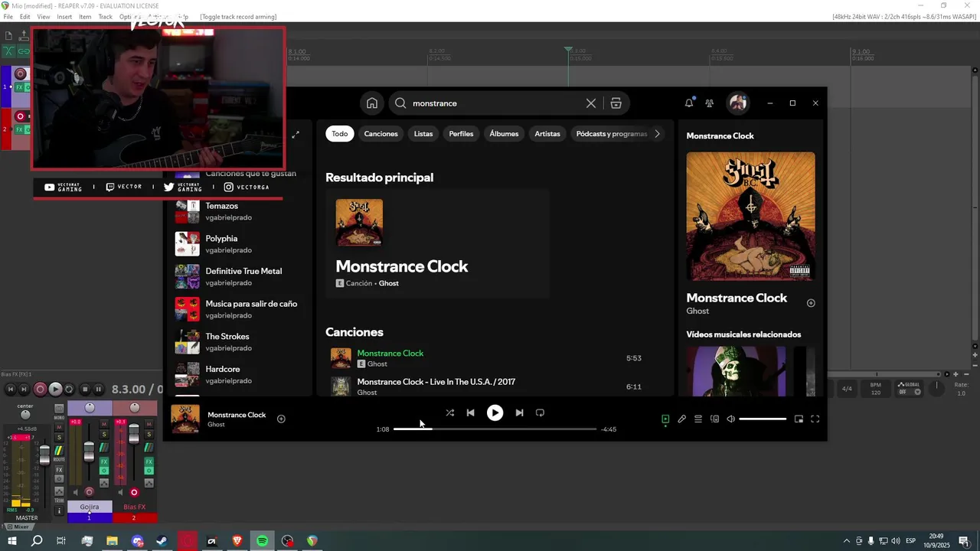Image resolution: width=980 pixels, height=551 pixels.
Task: Click REAPER transport record button
Action: (x=41, y=390)
